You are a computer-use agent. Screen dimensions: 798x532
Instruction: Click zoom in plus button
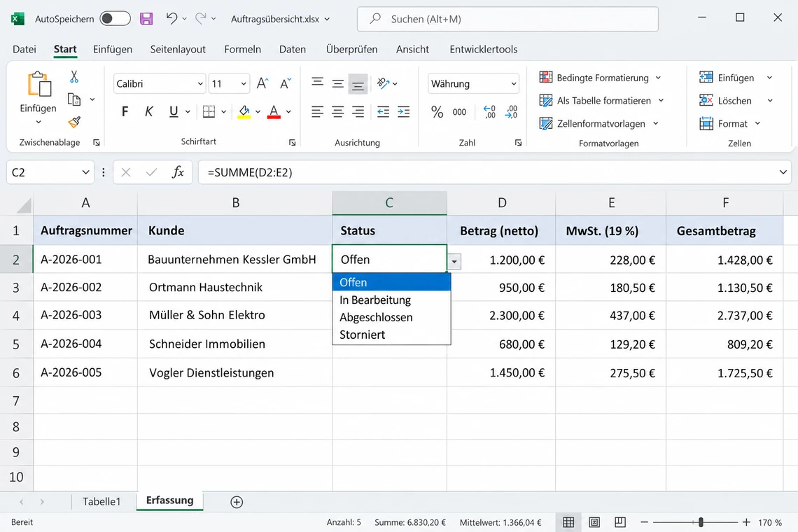(746, 522)
